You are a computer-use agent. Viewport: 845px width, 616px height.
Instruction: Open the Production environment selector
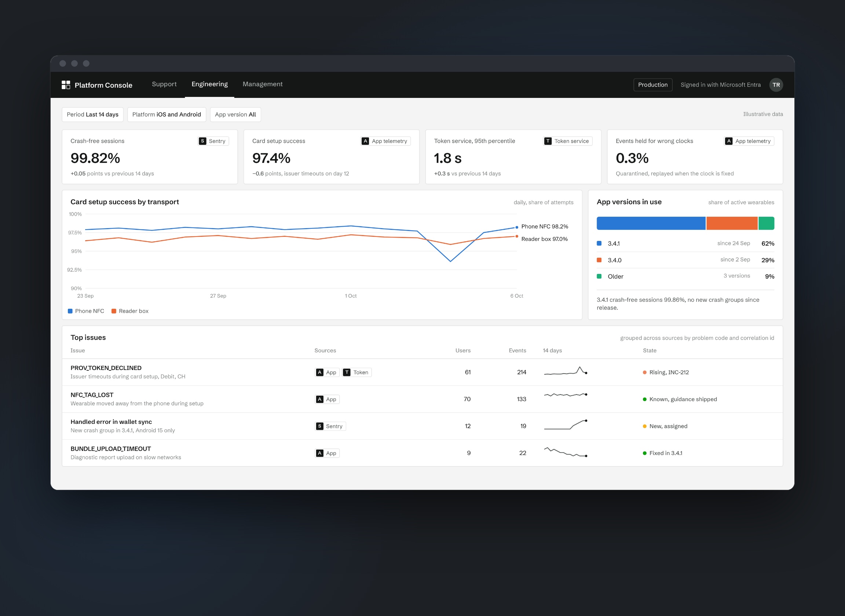pos(652,85)
